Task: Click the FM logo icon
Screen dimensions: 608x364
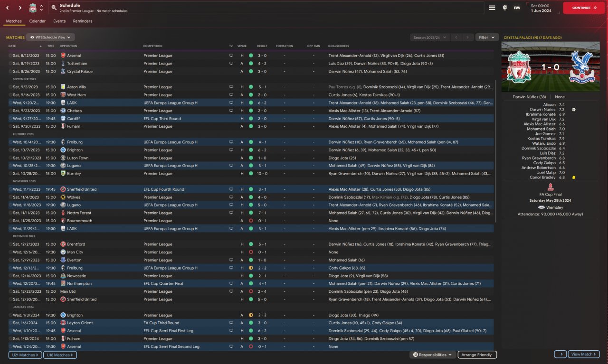Action: click(x=517, y=8)
